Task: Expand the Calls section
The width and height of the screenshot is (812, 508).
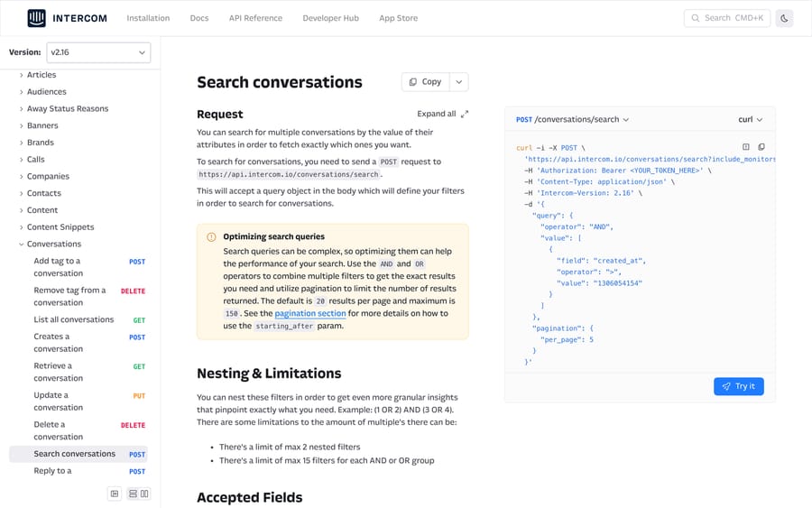Action: [32, 160]
